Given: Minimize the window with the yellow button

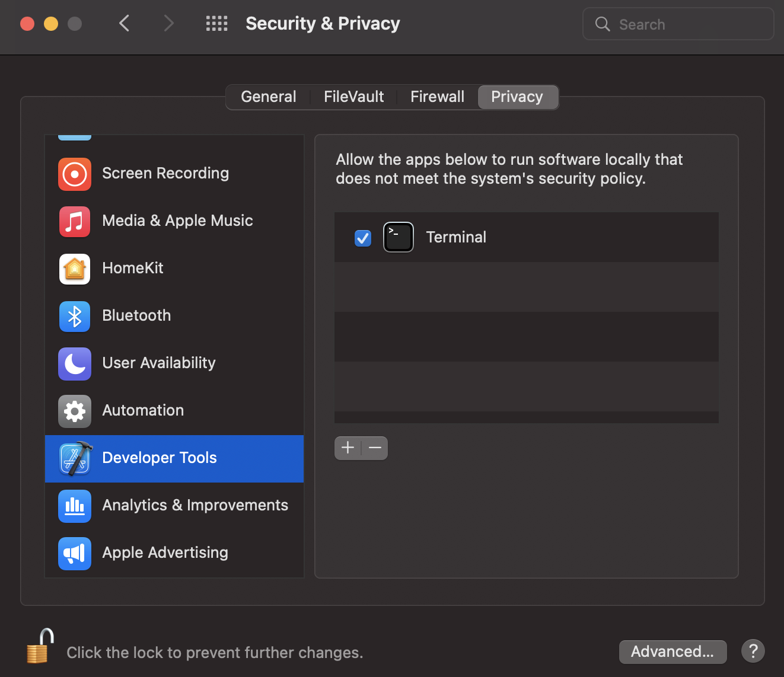Looking at the screenshot, I should 51,24.
